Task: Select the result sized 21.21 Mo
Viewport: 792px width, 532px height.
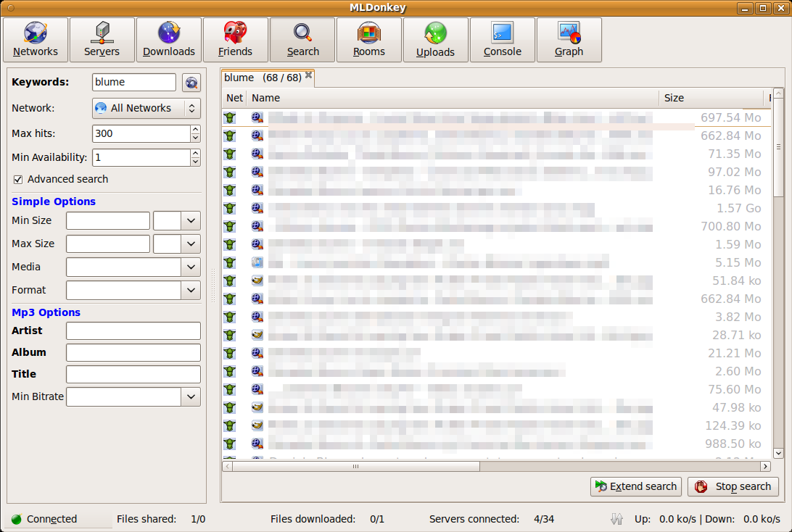Action: (497, 353)
